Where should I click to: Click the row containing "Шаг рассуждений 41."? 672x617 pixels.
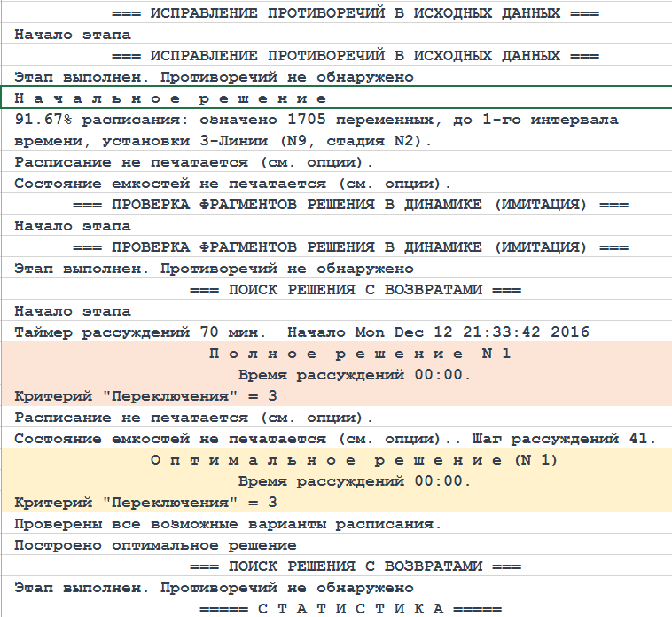334,439
